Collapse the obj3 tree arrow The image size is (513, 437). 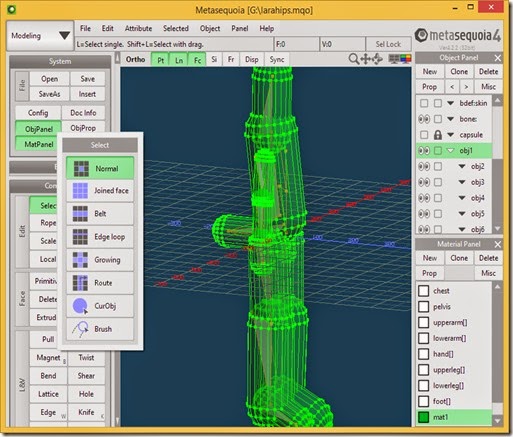click(462, 182)
